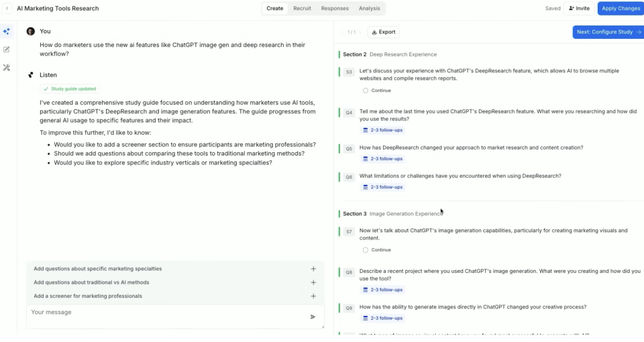Click the Export button
This screenshot has width=644, height=342.
pos(383,32)
